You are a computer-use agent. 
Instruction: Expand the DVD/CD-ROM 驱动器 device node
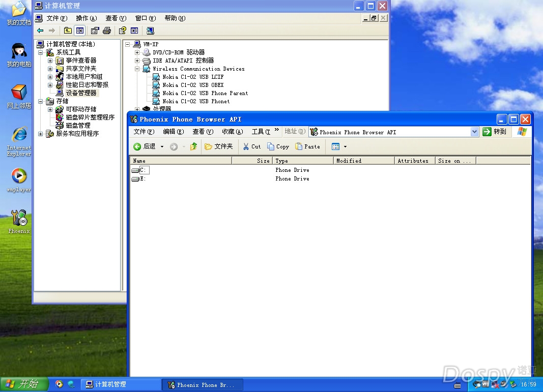pos(137,52)
